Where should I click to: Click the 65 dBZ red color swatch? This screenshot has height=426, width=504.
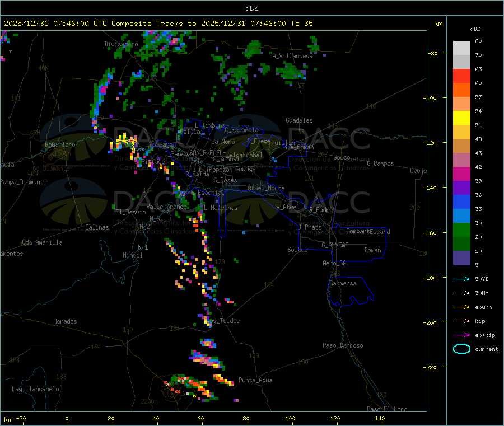pos(461,76)
